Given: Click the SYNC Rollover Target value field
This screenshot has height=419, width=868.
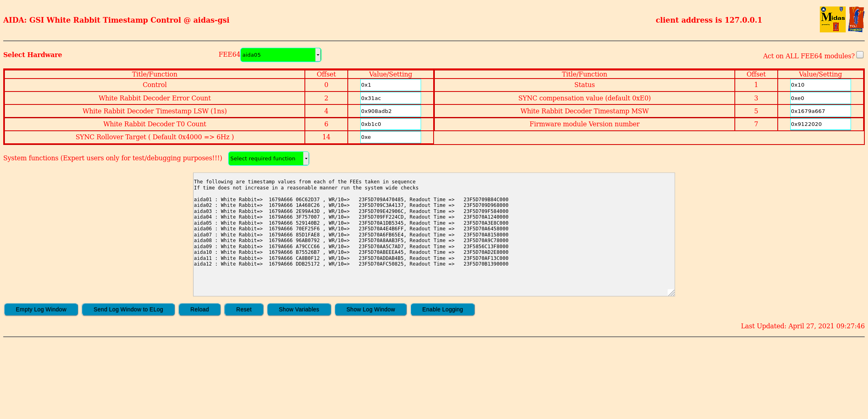Looking at the screenshot, I should coord(390,137).
